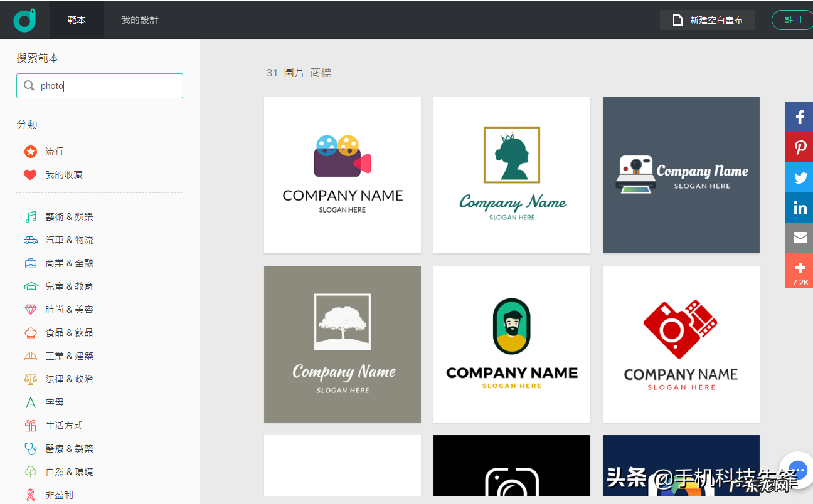Switch to 我的設計 tab

pos(139,20)
